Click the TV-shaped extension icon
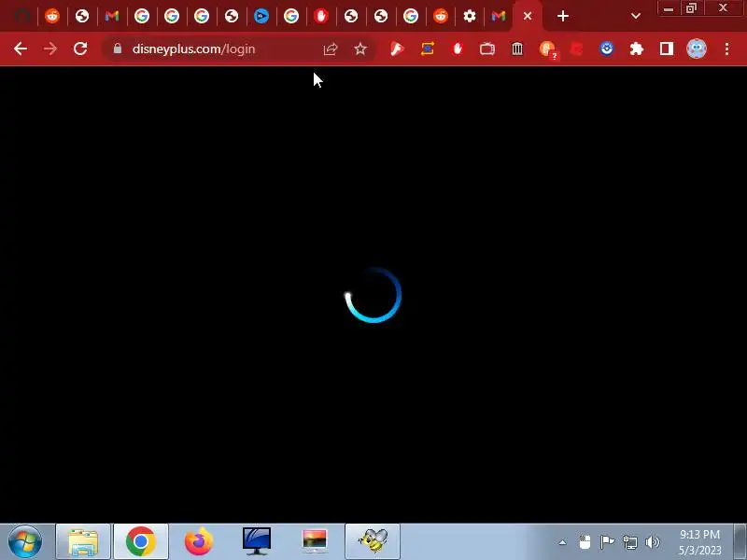 pyautogui.click(x=486, y=49)
